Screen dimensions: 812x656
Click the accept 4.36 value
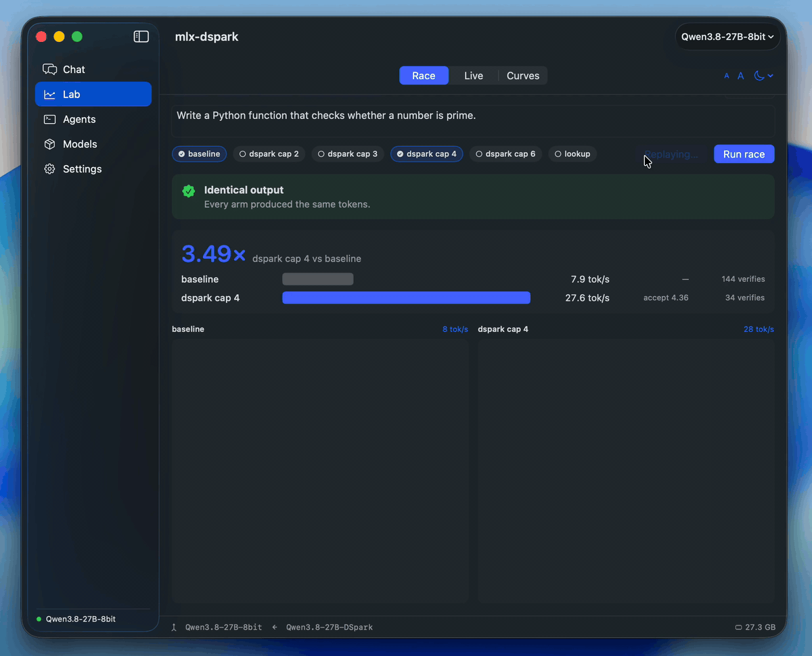[x=666, y=298]
